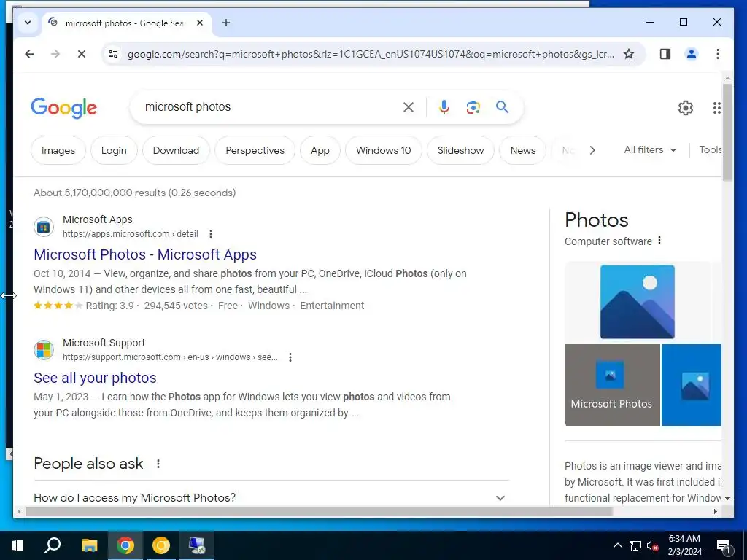Select the Slideshow filter chip
Viewport: 747px width, 560px height.
461,150
